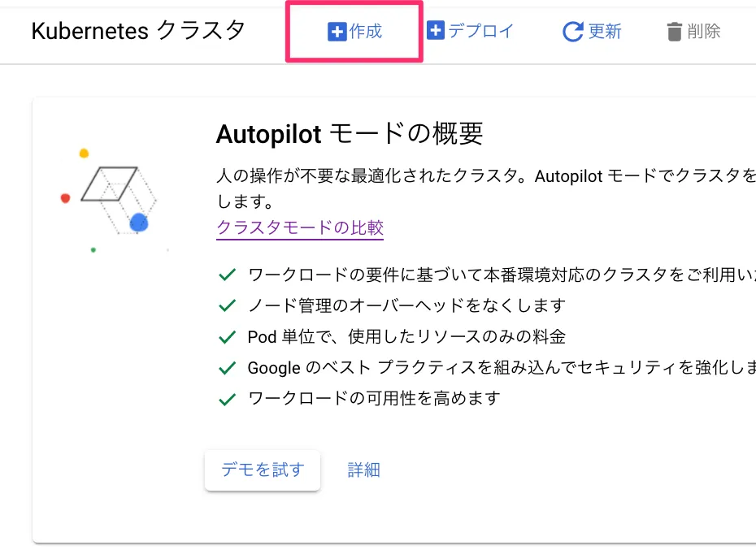Click the 削除 (Delete) button
This screenshot has width=756, height=554.
click(693, 32)
